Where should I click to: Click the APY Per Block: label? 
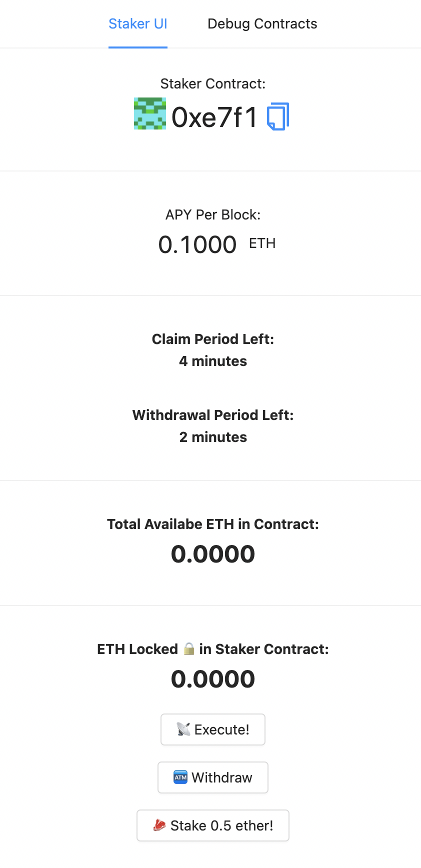(x=213, y=215)
